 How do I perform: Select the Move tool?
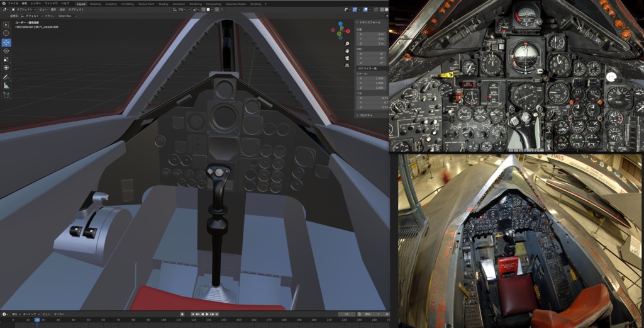coord(6,42)
